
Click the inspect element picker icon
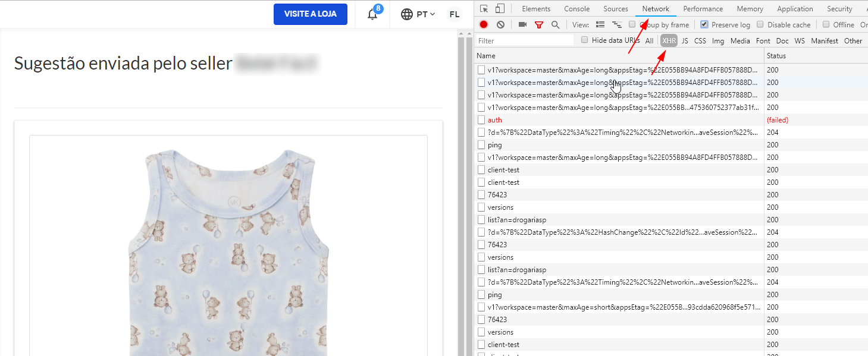coord(484,9)
